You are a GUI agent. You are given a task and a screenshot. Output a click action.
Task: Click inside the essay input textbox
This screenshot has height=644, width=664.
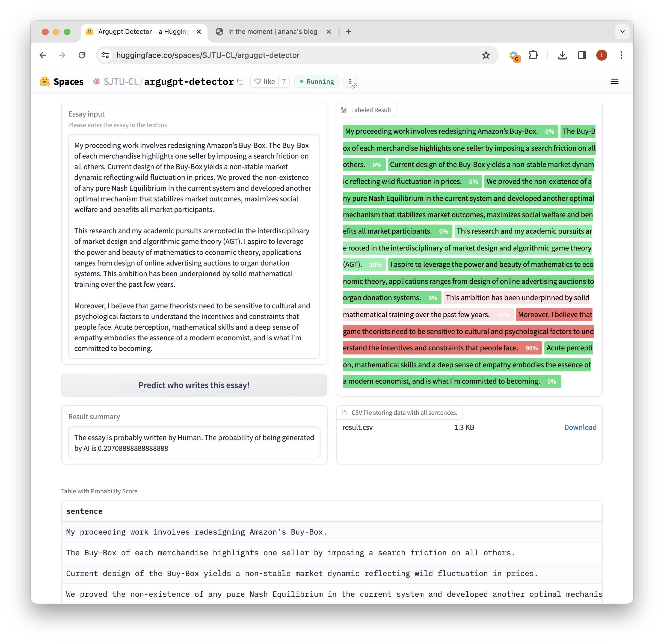[194, 246]
